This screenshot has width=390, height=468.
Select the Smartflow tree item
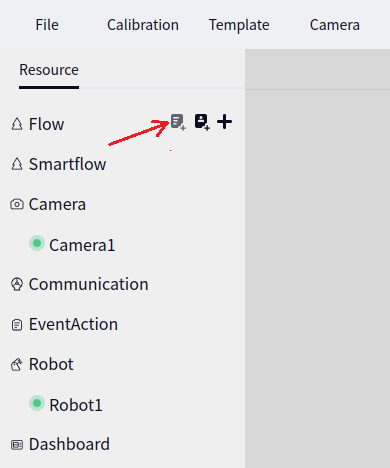pos(67,164)
